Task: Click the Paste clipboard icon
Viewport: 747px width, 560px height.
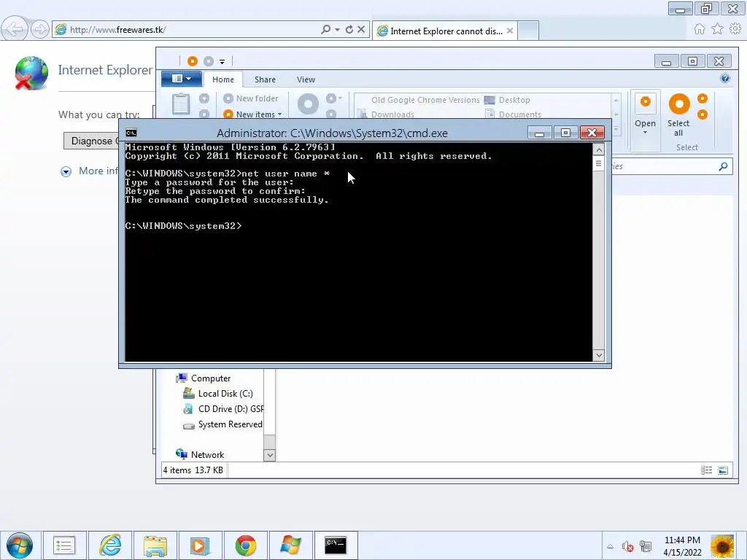Action: click(181, 104)
